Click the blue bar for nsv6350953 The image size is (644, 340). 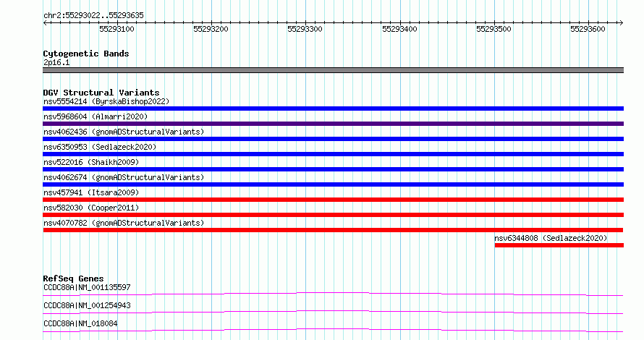(333, 154)
